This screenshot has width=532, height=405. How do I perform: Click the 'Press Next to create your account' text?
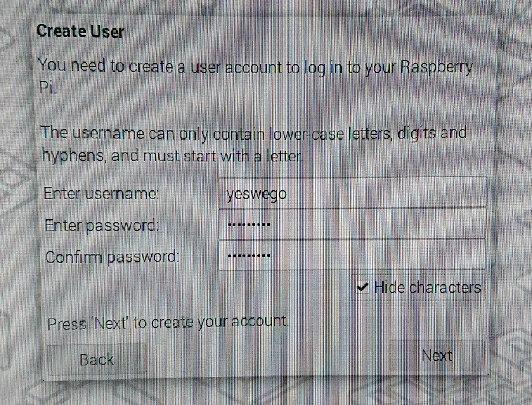pyautogui.click(x=168, y=322)
